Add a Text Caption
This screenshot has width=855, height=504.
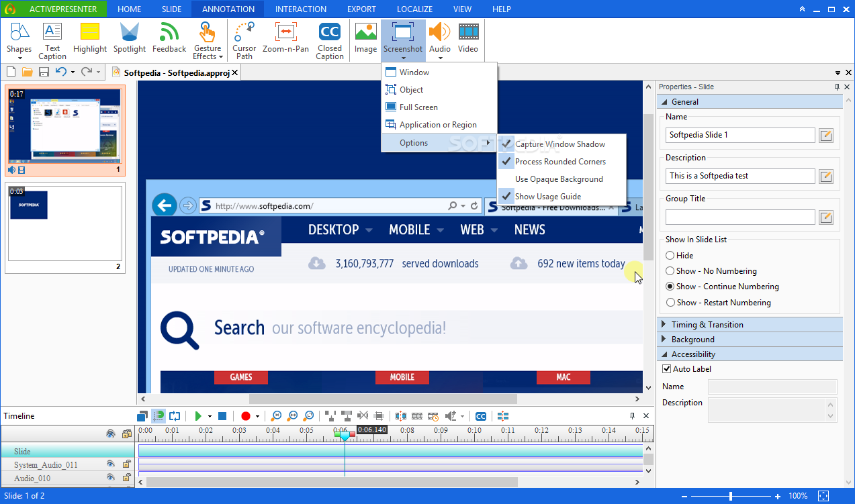click(52, 40)
